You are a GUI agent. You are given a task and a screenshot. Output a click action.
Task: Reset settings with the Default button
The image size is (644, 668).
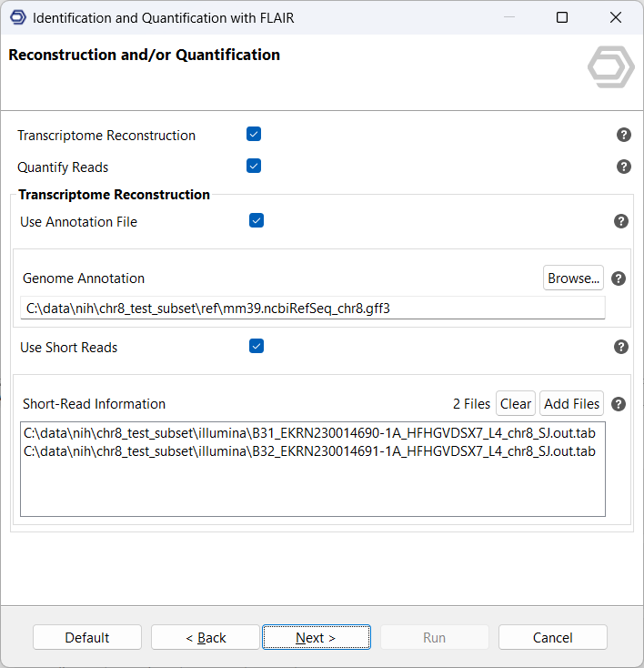(87, 638)
